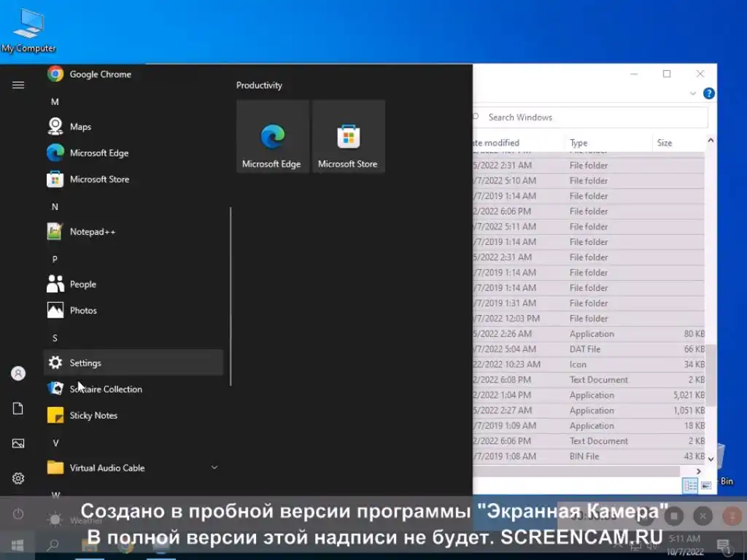
Task: Select the File folder dated 5:11 AM
Action: 589,227
